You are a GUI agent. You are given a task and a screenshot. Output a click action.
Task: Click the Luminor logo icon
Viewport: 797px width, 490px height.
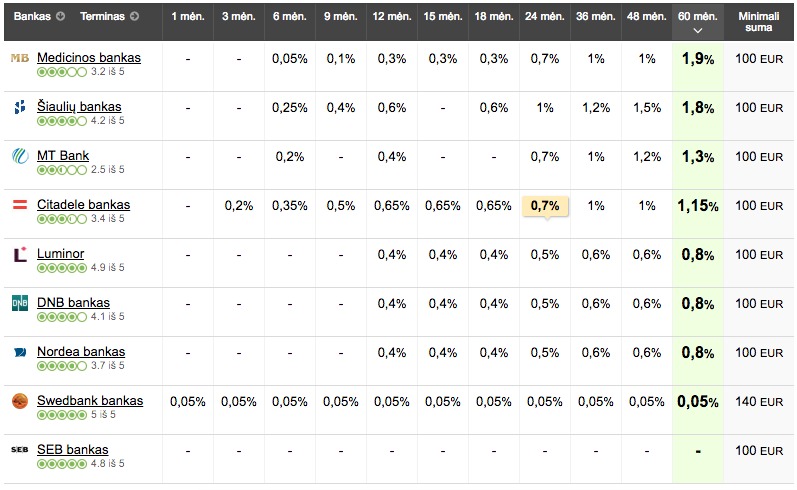coord(19,254)
